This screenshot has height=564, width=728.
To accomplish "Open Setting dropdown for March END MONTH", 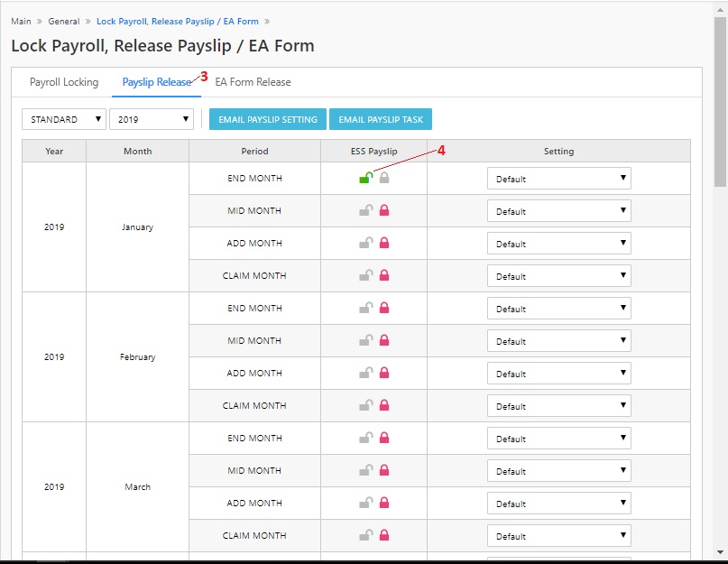I will pyautogui.click(x=559, y=439).
